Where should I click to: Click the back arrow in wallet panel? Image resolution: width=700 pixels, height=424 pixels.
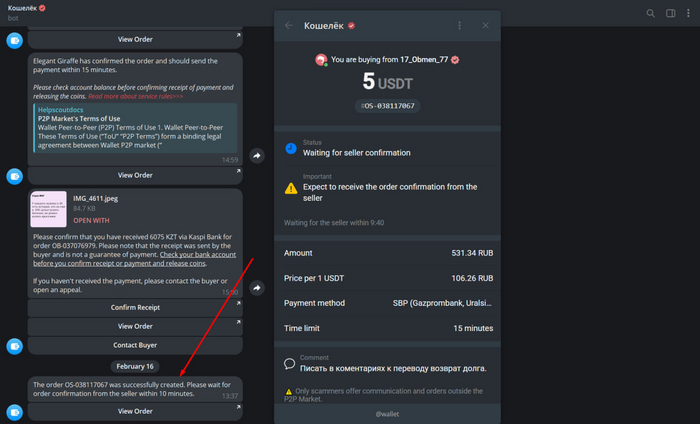pos(289,25)
